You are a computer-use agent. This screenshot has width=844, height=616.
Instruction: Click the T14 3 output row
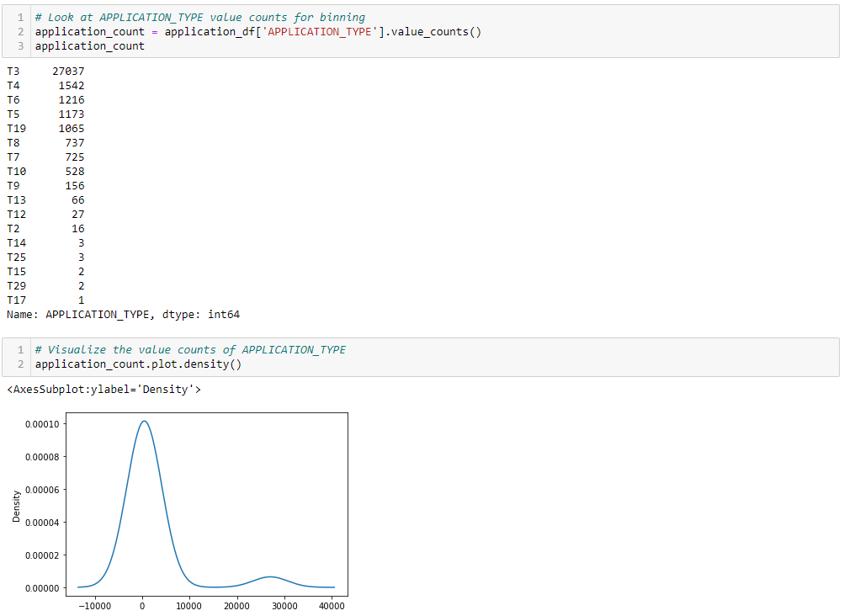point(45,243)
